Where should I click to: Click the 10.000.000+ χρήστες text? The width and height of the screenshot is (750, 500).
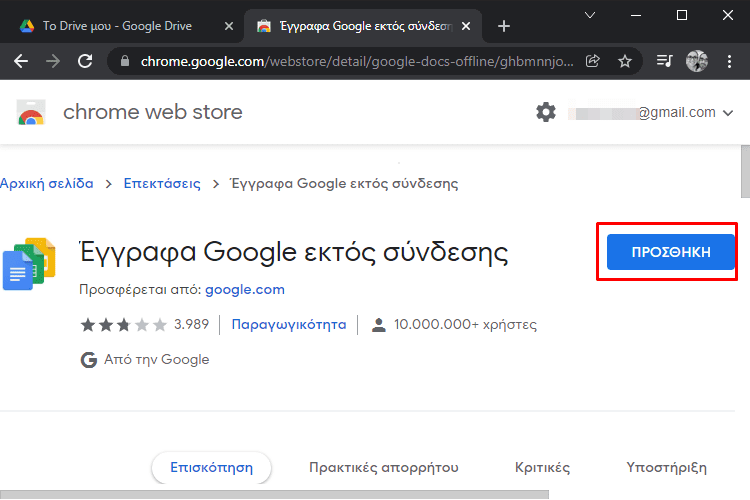[x=465, y=324]
